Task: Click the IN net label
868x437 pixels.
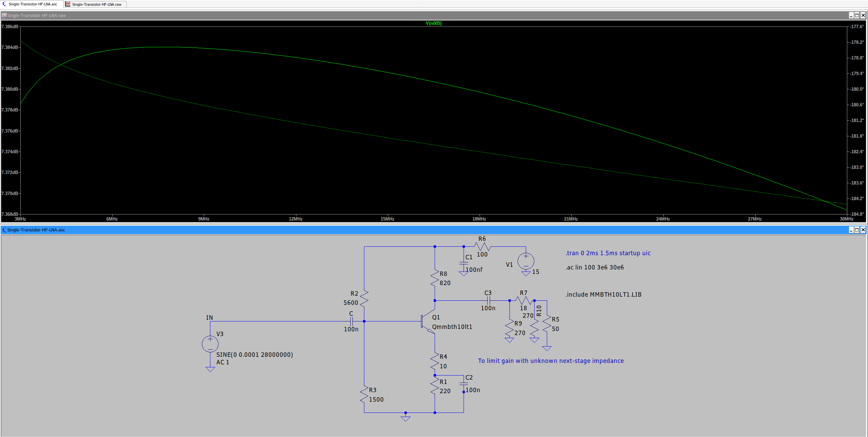Action: click(209, 318)
